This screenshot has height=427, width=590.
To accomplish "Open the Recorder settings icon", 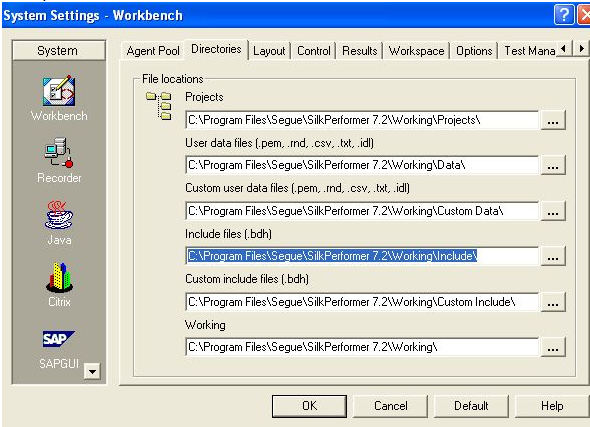I will point(59,152).
